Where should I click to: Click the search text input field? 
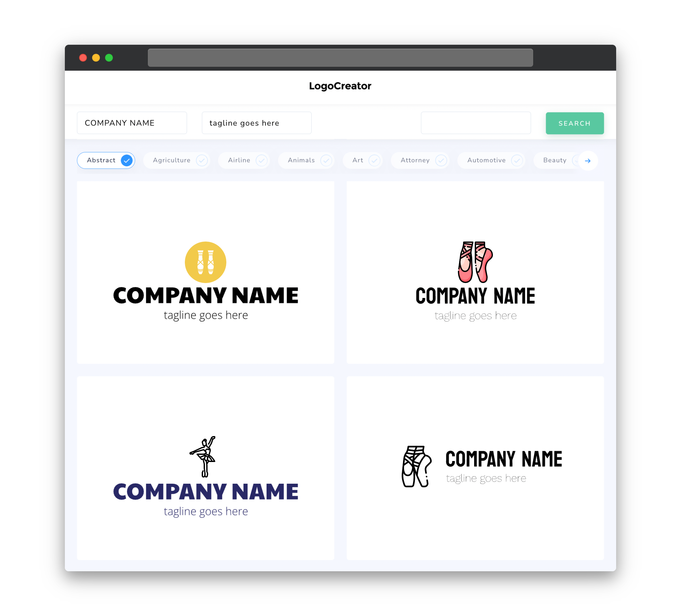pyautogui.click(x=475, y=123)
